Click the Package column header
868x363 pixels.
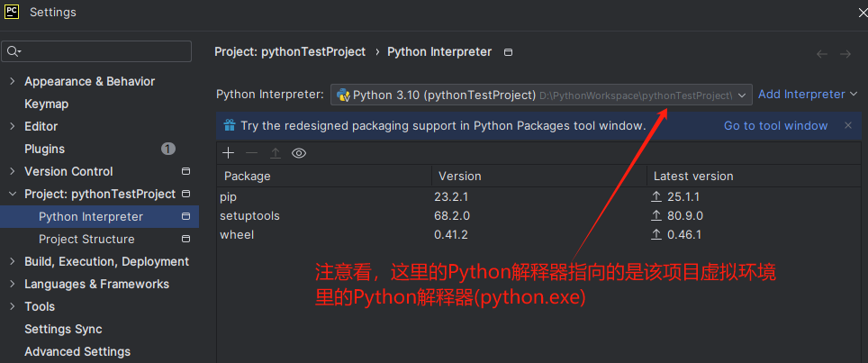tap(324, 176)
